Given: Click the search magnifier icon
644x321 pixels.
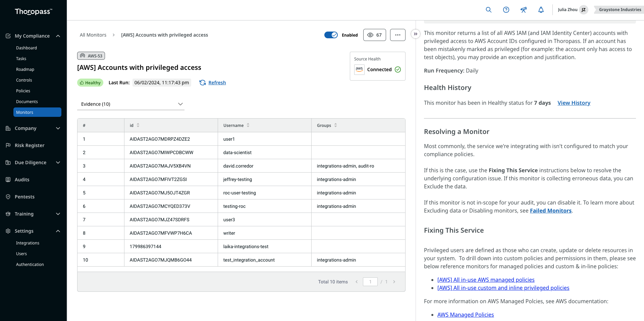Looking at the screenshot, I should 489,10.
